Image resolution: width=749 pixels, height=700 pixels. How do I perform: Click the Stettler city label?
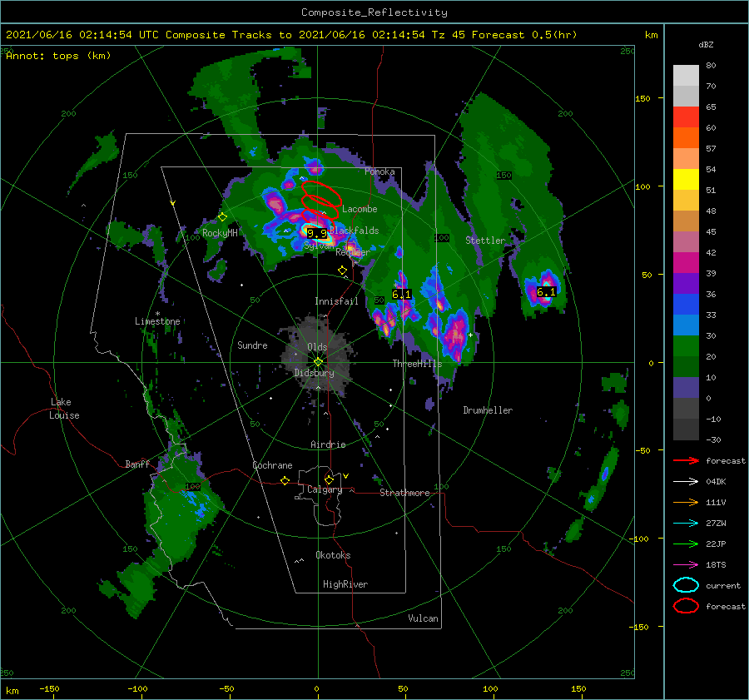485,241
